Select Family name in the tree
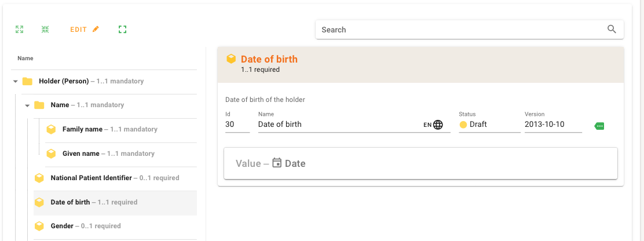Viewport: 644px width, 241px height. pyautogui.click(x=82, y=129)
